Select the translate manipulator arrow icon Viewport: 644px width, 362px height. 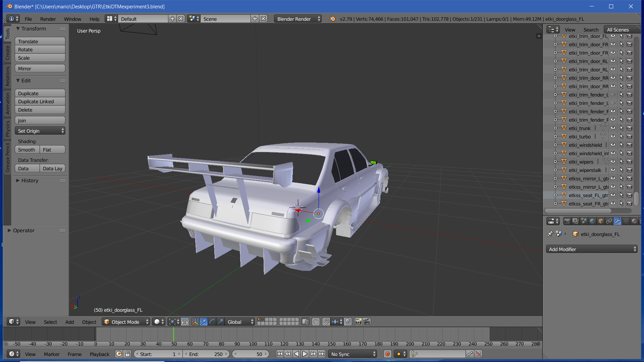(204, 322)
